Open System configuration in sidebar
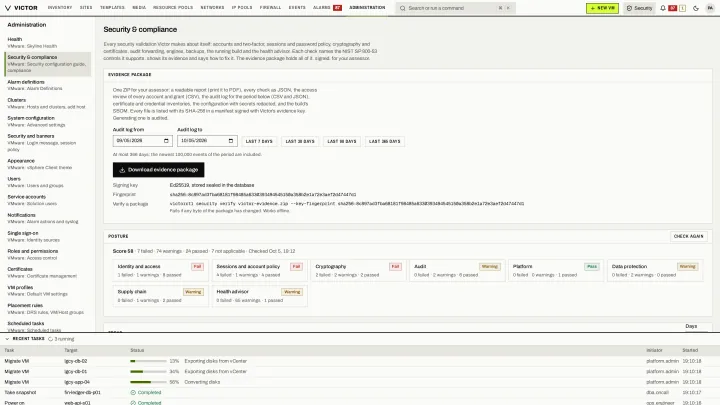Screen dimensions: 720x405 click(x=48, y=121)
